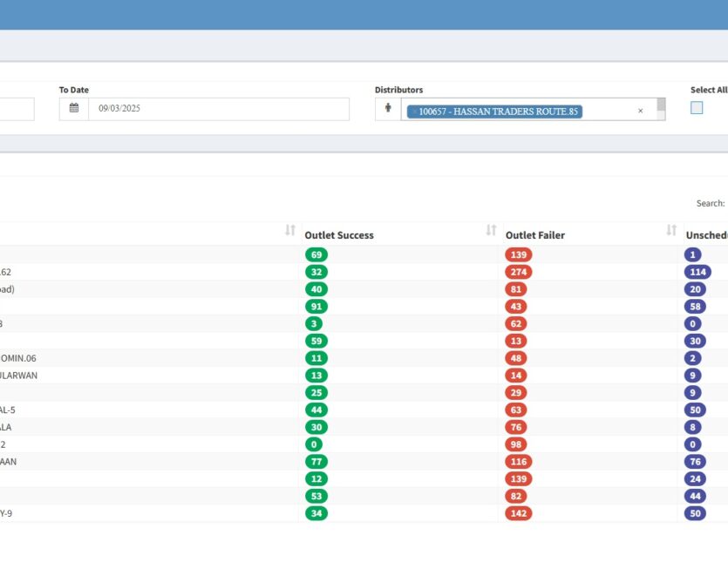Click the red badge showing 274
This screenshot has width=728, height=569.
click(518, 272)
